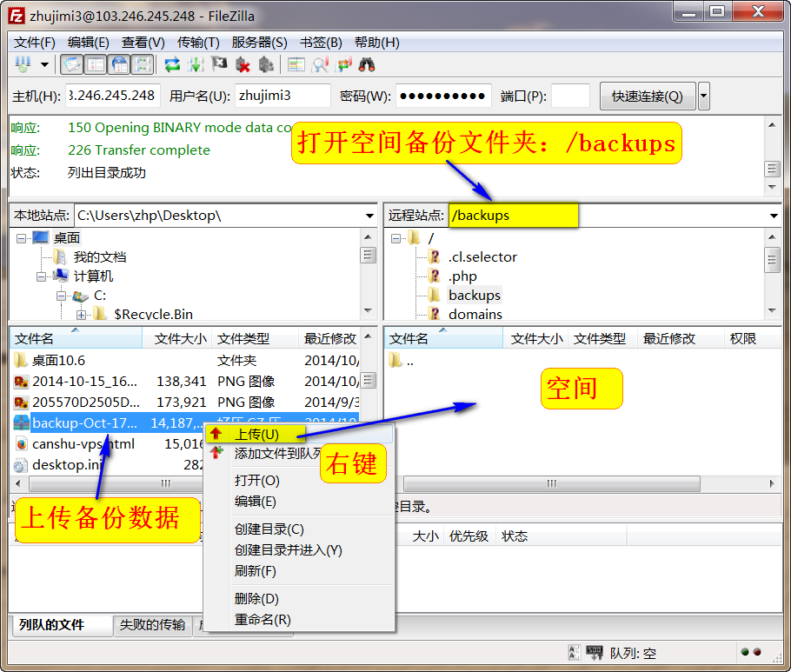This screenshot has width=791, height=672.
Task: Switch to the 失败的传输 tab
Action: [x=152, y=625]
